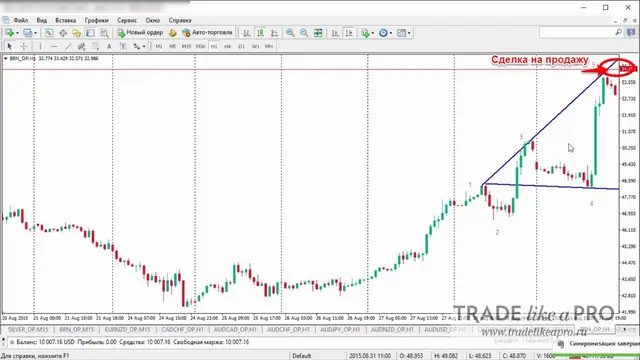
Task: Toggle chart shift icon
Action: 349,33
